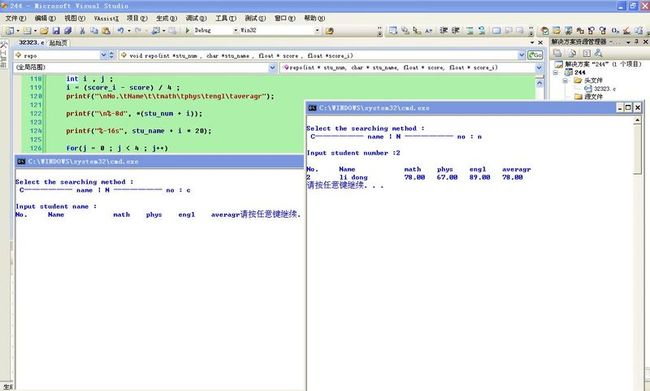Open the editor tab list dropdown arrow

click(x=532, y=43)
